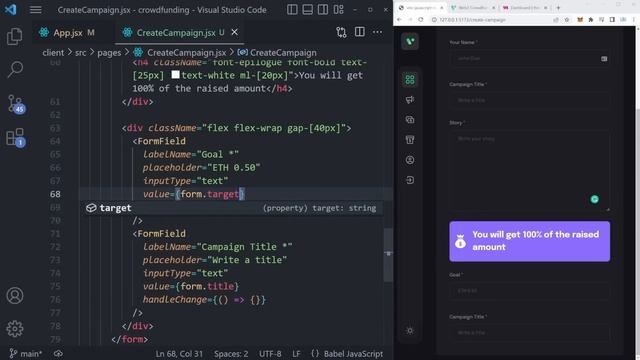Screen dimensions: 640x360
Task: Change indentation via 'Spaces: 2'
Action: (231, 353)
